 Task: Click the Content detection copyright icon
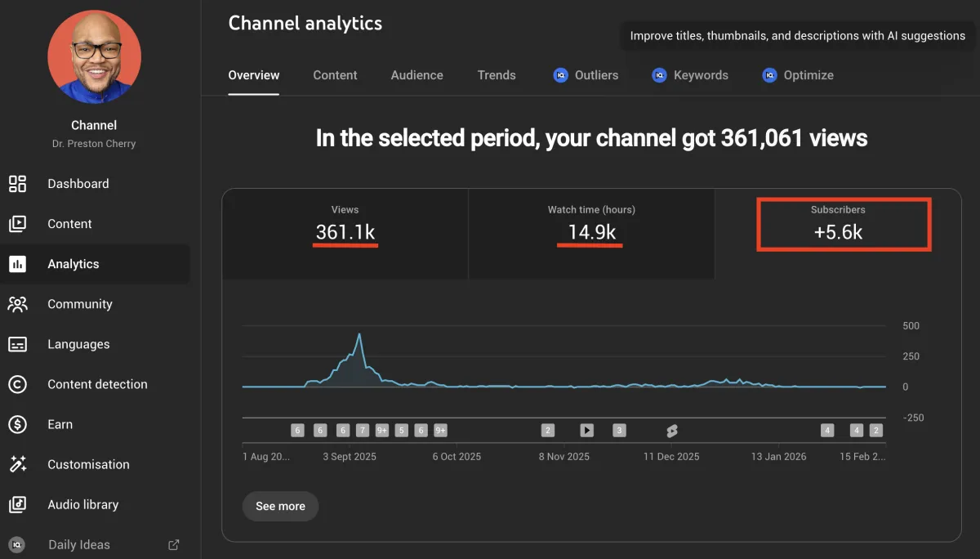[x=17, y=384]
